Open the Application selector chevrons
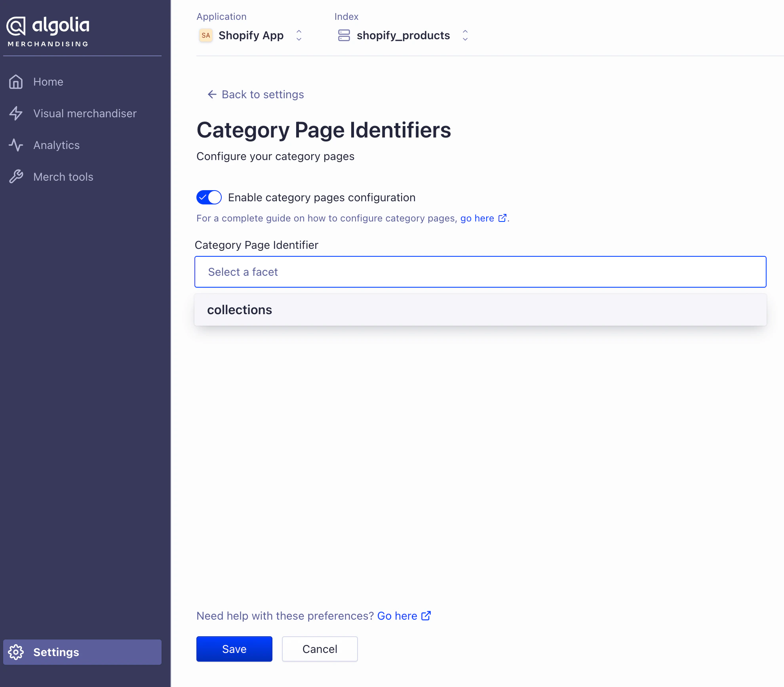Screen dimensions: 784x687 pyautogui.click(x=299, y=35)
